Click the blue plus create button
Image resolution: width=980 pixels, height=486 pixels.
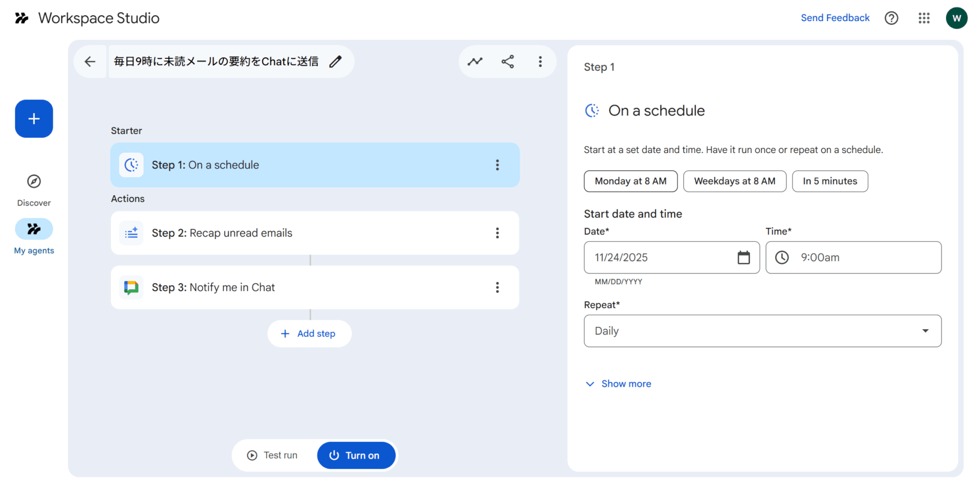[x=34, y=119]
